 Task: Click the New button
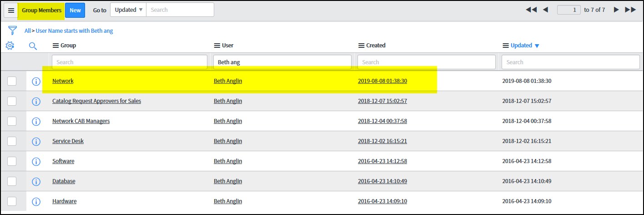pyautogui.click(x=75, y=10)
